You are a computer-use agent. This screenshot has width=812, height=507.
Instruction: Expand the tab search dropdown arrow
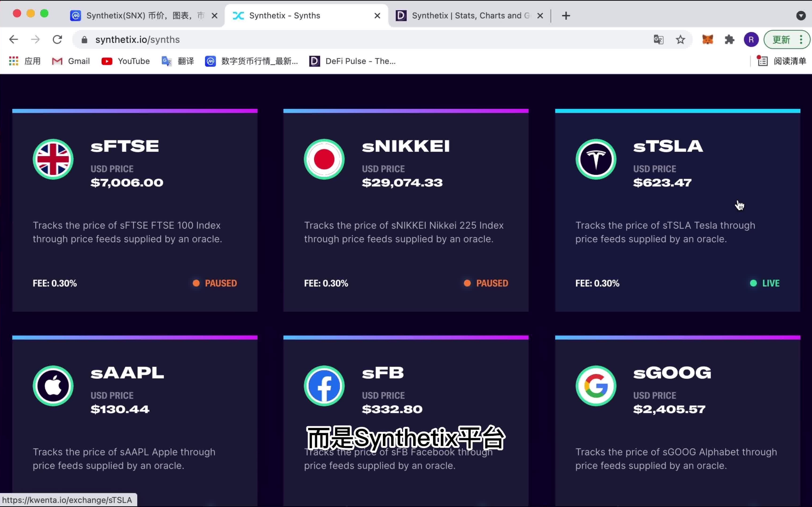click(x=800, y=16)
